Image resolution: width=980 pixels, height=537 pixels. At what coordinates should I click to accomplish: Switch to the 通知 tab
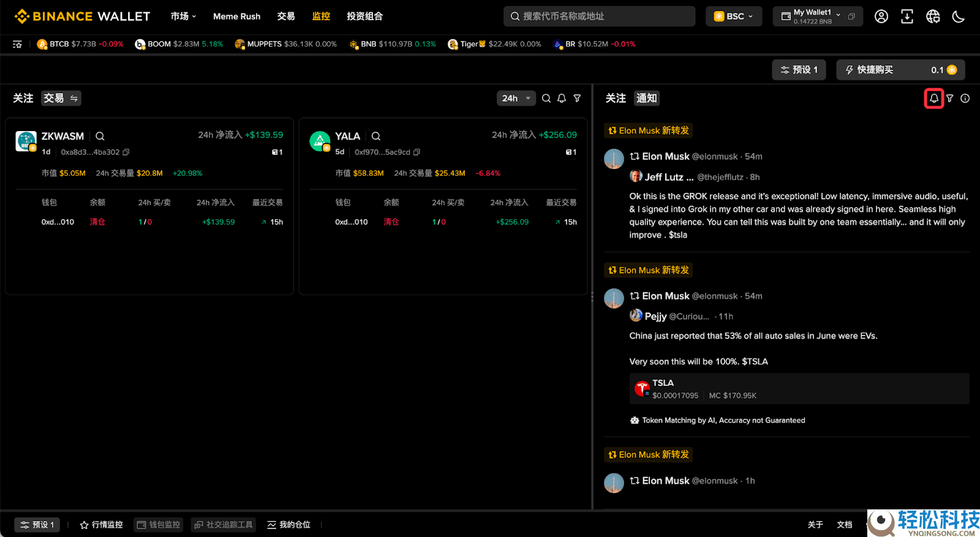click(646, 98)
